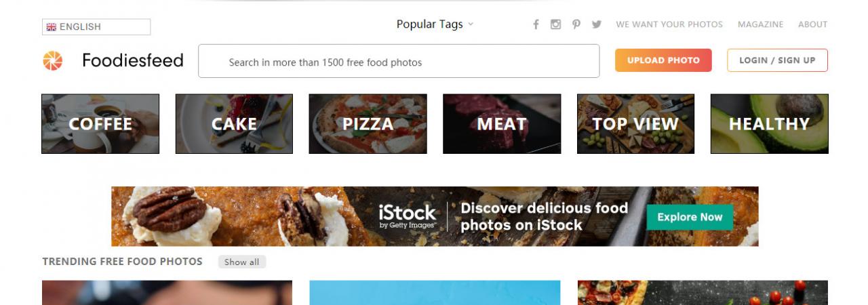Open the Instagram social icon

point(555,24)
